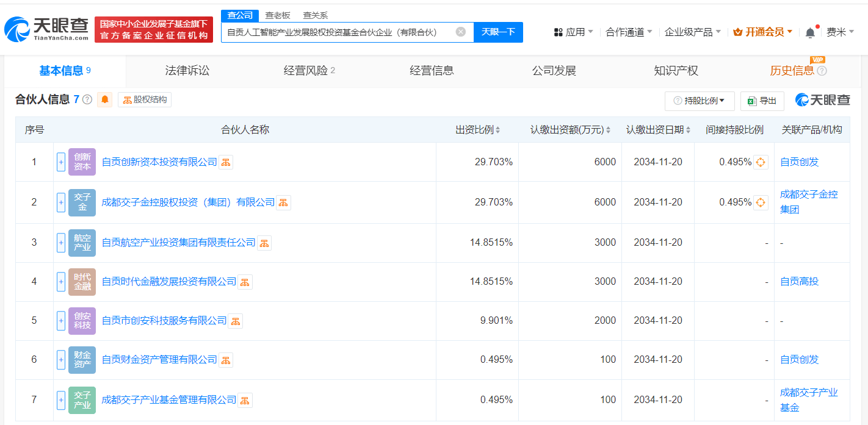Click the company name search input field
The height and width of the screenshot is (425, 868).
(342, 32)
